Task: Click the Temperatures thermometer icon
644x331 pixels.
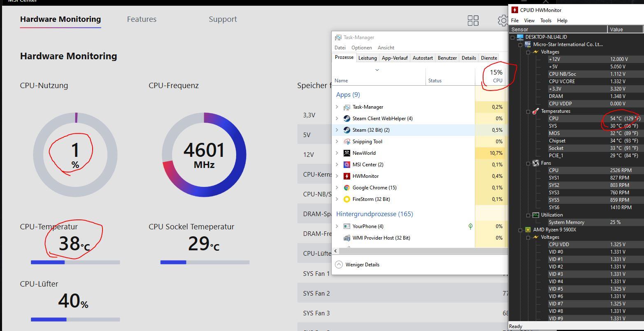Action: 535,111
